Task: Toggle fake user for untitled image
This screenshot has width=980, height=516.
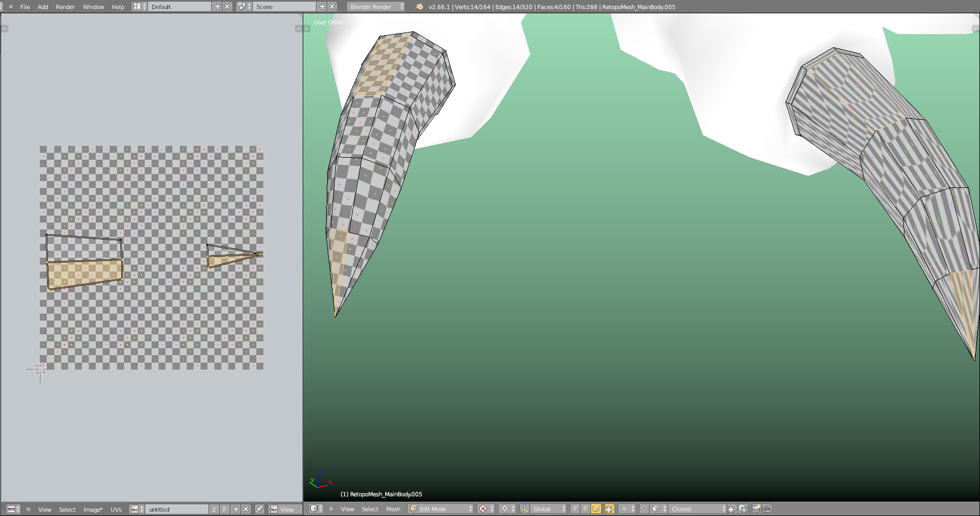Action: pos(225,509)
